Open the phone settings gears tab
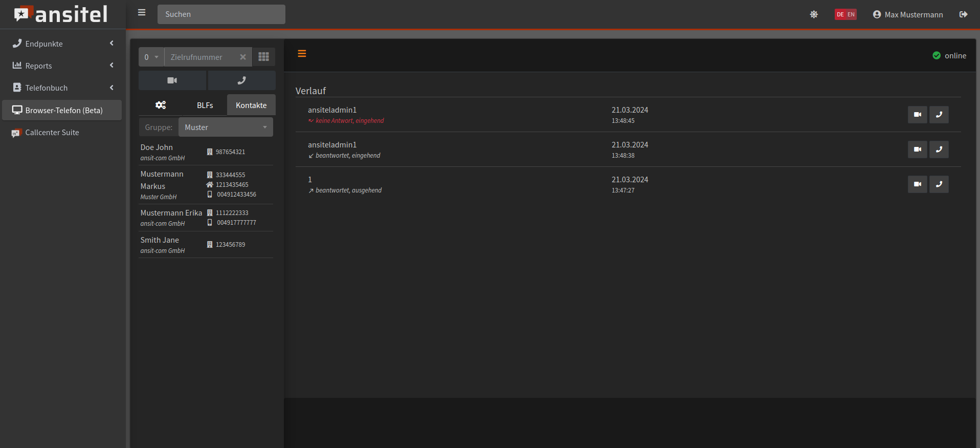The image size is (980, 448). tap(161, 105)
